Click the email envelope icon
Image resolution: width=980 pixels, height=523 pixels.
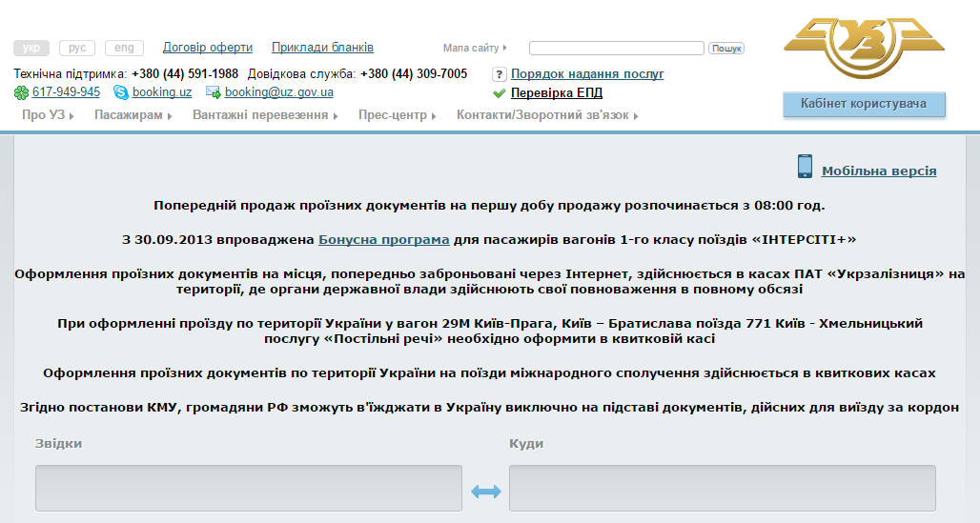[x=214, y=92]
